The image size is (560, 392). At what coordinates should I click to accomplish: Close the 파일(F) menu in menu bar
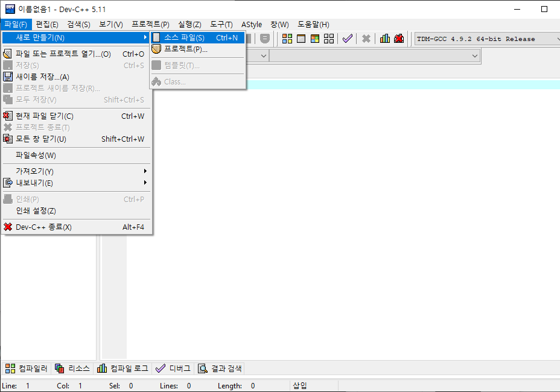16,24
